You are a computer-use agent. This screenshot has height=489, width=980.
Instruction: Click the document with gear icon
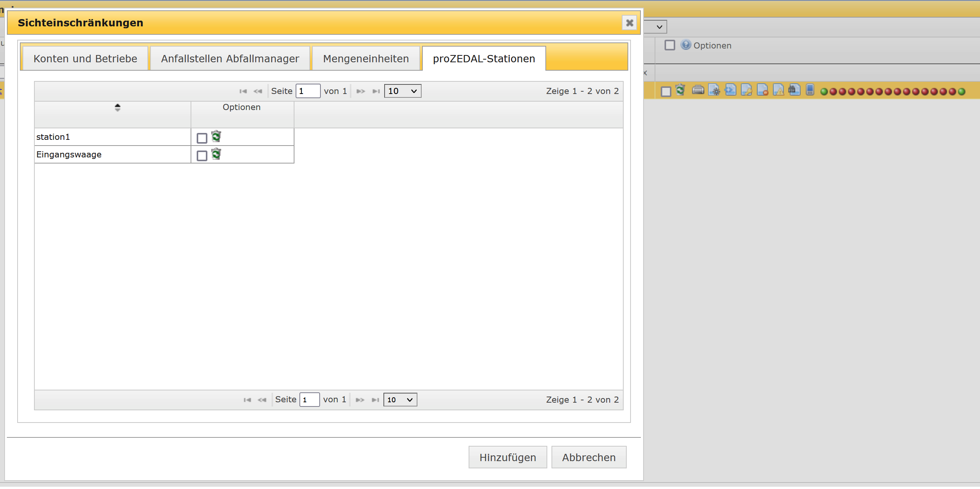pyautogui.click(x=714, y=90)
